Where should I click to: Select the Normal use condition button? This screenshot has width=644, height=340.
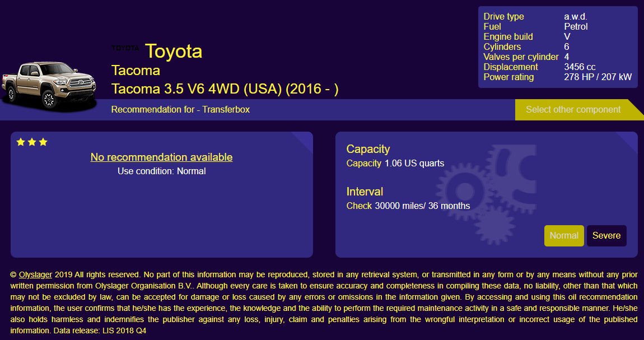pyautogui.click(x=564, y=236)
